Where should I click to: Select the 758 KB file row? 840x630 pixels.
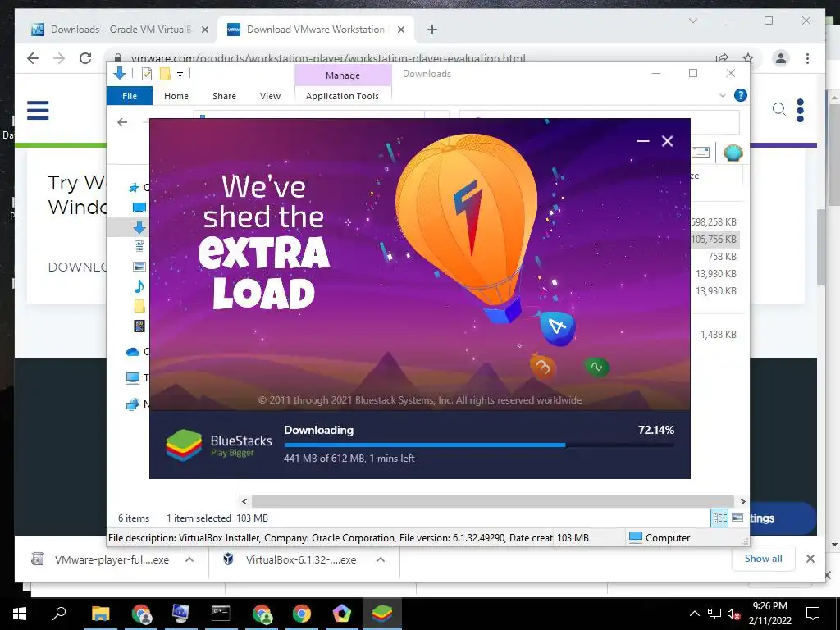pyautogui.click(x=722, y=257)
